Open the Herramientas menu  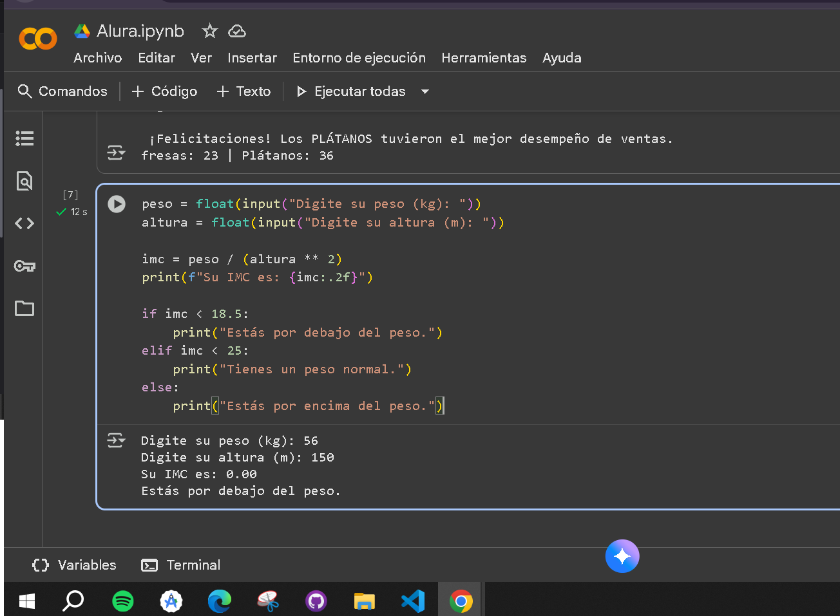[x=484, y=58]
